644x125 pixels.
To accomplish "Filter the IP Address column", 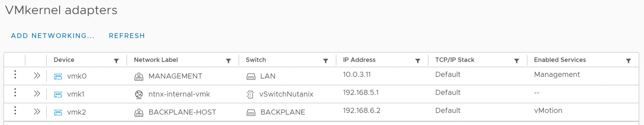I will tap(418, 61).
